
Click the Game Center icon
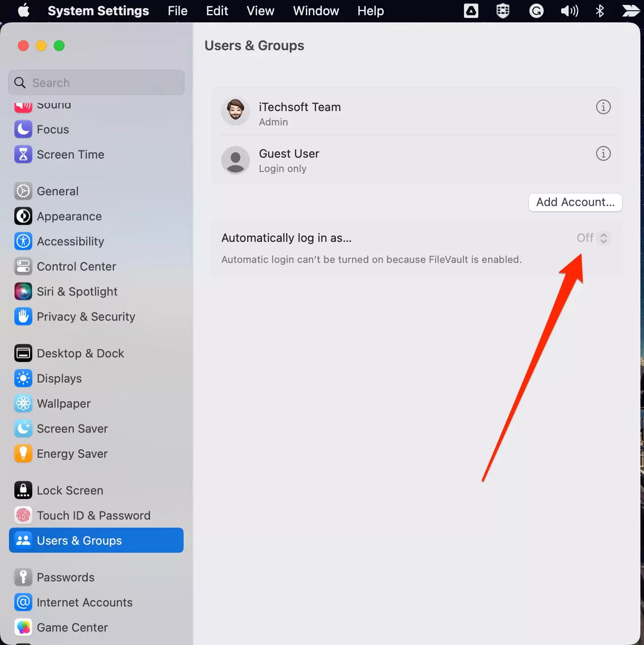(x=23, y=628)
